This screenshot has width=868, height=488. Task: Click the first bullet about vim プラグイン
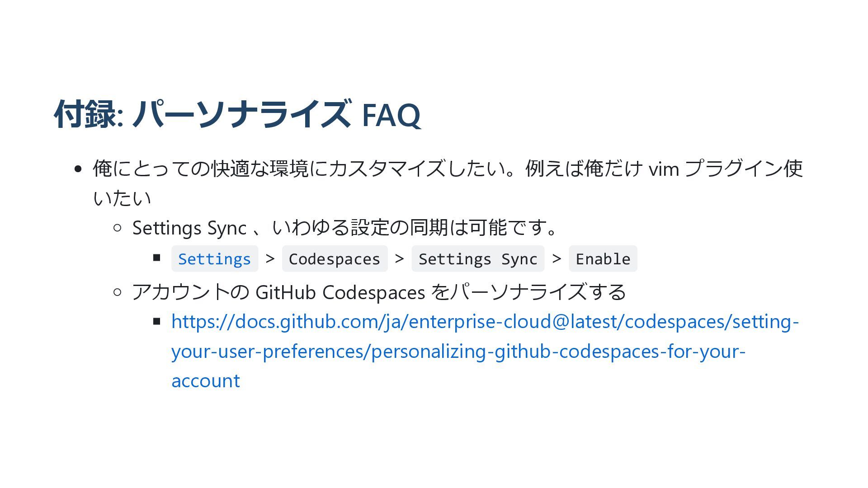click(x=448, y=183)
